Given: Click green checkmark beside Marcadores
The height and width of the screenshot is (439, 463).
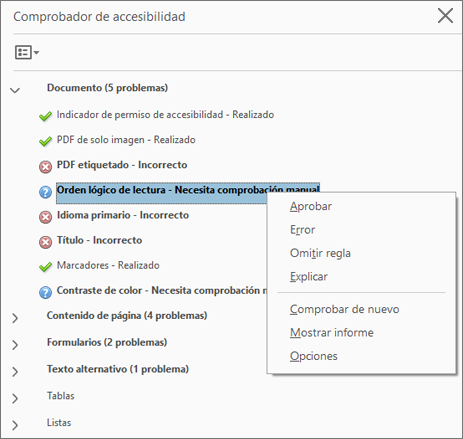Looking at the screenshot, I should (45, 267).
